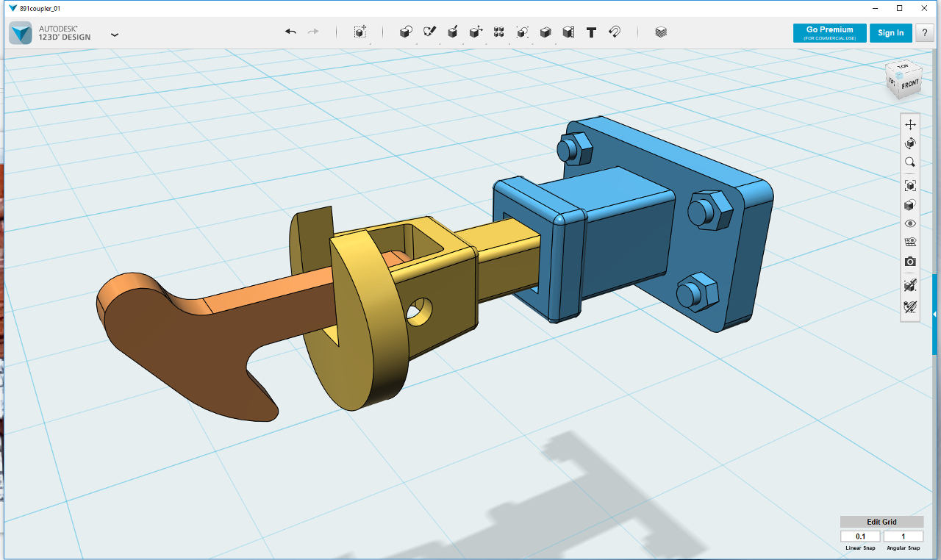Click the magnet Snap tool

(615, 32)
